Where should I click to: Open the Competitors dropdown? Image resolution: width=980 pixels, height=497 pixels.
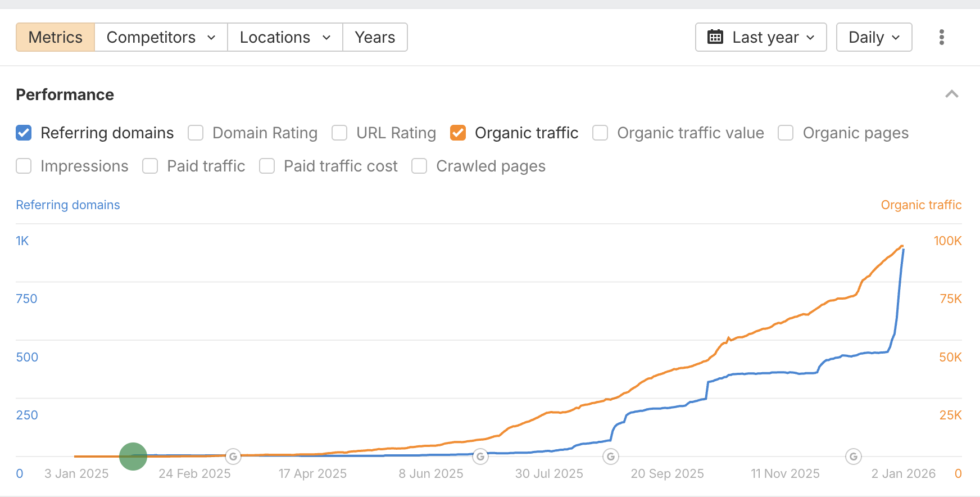tap(161, 37)
